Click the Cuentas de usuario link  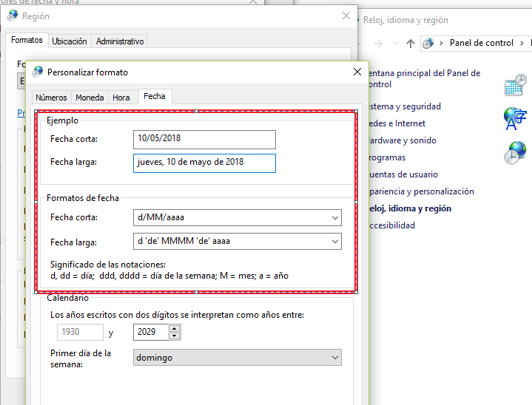coord(403,174)
